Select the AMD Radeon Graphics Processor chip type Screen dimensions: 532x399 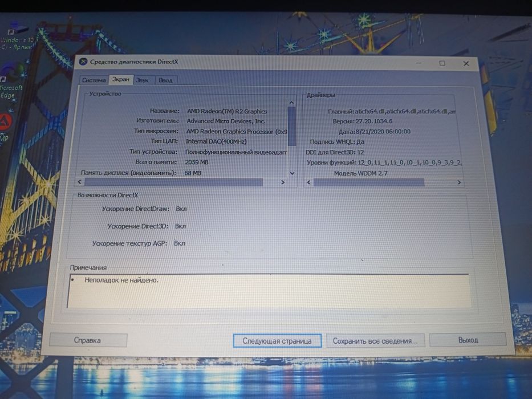point(237,131)
